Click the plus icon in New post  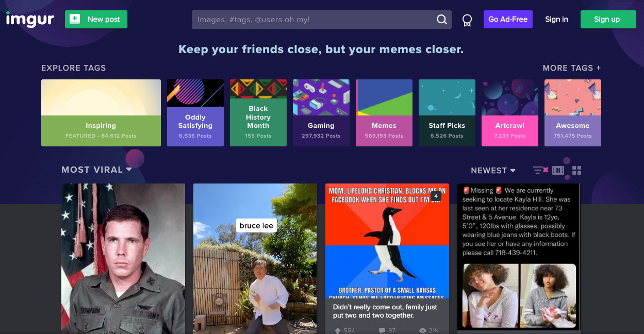coord(75,19)
